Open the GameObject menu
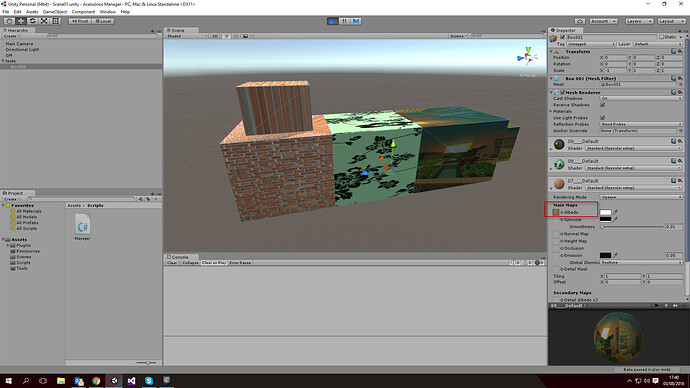The height and width of the screenshot is (388, 690). tap(55, 12)
